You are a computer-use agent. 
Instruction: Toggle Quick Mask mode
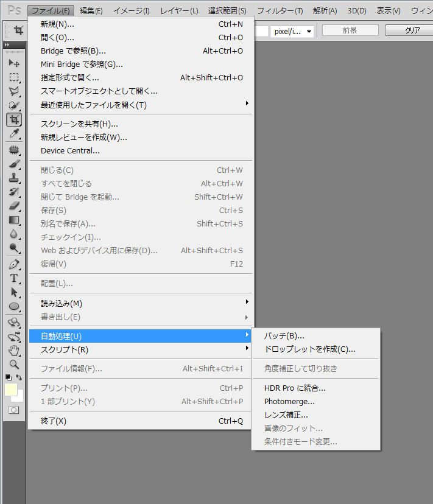(14, 410)
